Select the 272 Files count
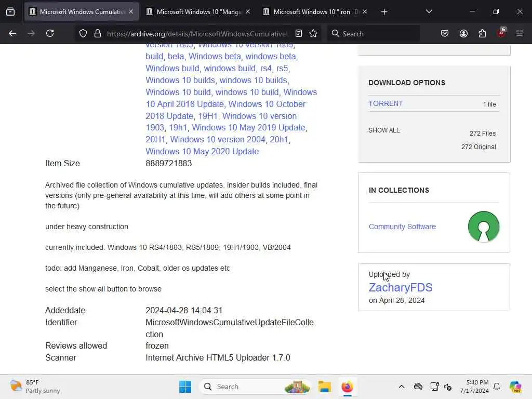 [483, 134]
